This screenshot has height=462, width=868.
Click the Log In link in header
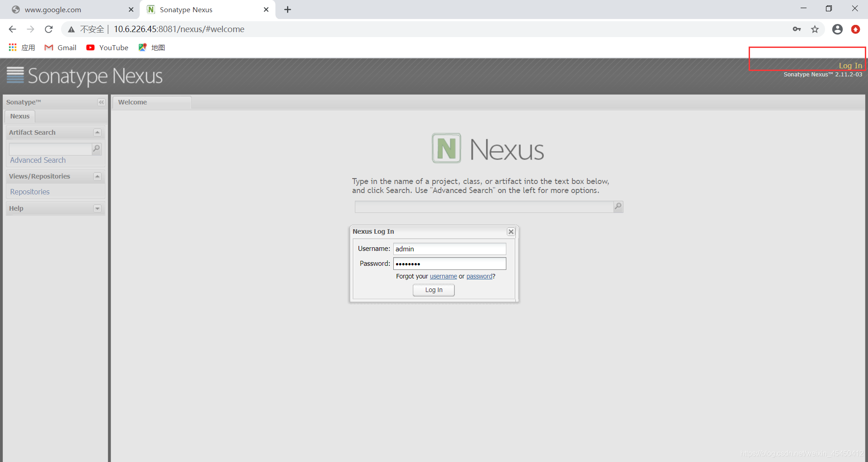tap(850, 66)
